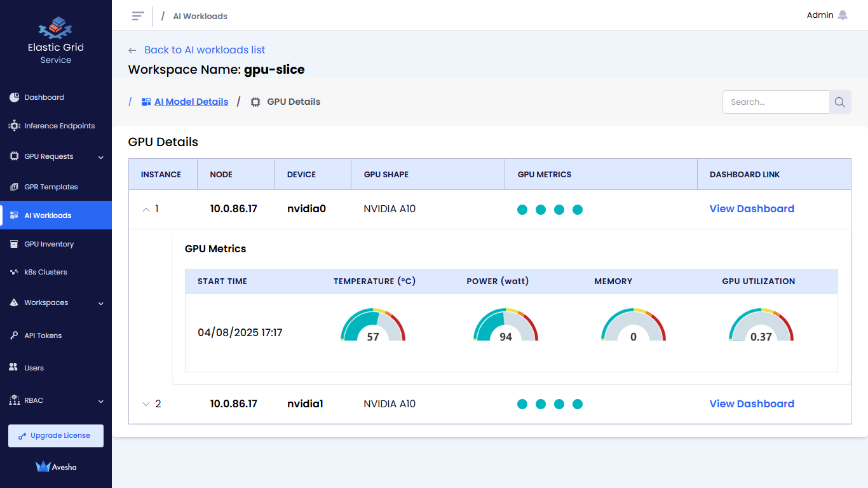Viewport: 868px width, 488px height.
Task: Collapse GPU instance 1 row
Action: pos(146,209)
